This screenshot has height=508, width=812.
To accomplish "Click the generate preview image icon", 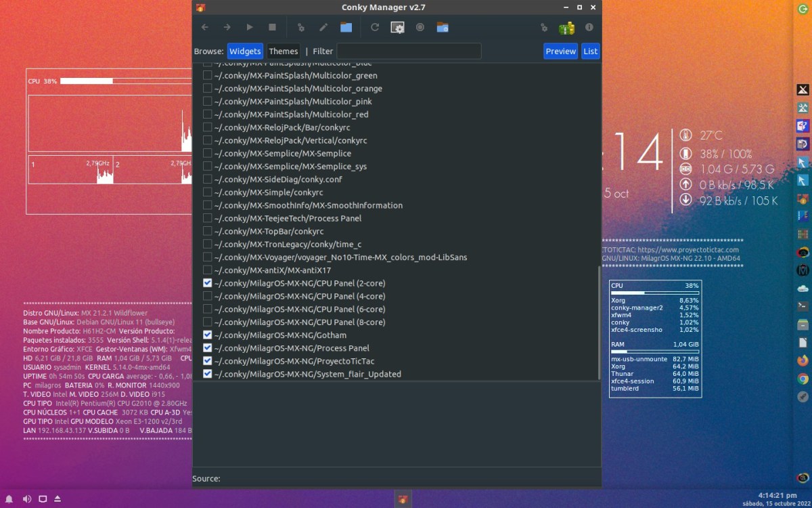I will [x=397, y=27].
